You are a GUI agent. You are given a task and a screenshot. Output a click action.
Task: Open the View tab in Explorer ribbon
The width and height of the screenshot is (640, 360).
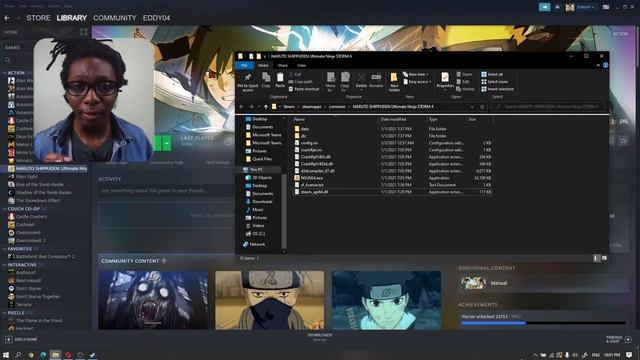point(301,65)
